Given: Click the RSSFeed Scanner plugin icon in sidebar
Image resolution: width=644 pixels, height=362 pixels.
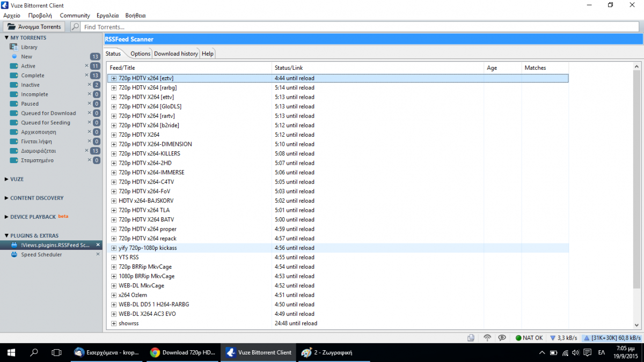Looking at the screenshot, I should [14, 245].
